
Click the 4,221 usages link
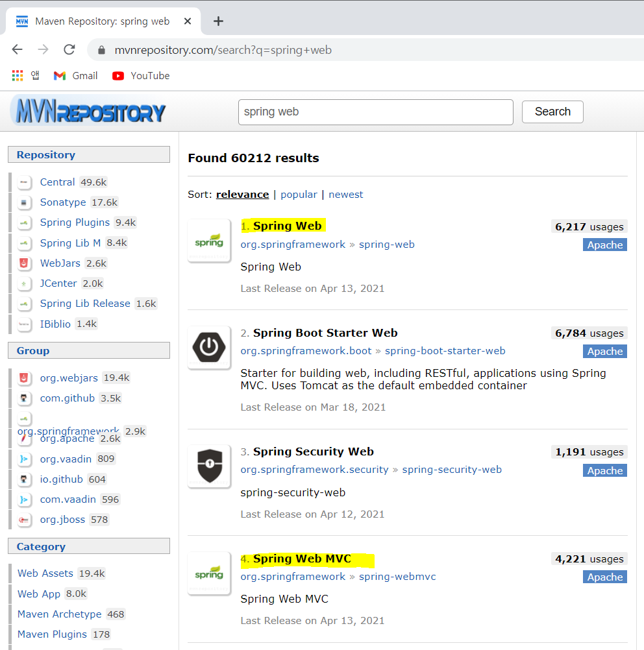pyautogui.click(x=589, y=559)
